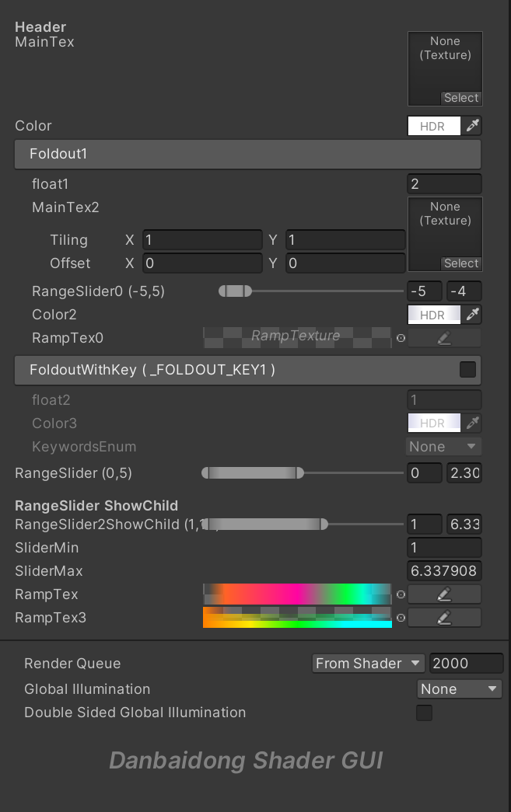Enable the FoldoutWithKey _FOLDOUT_KEY1 checkbox

(467, 370)
